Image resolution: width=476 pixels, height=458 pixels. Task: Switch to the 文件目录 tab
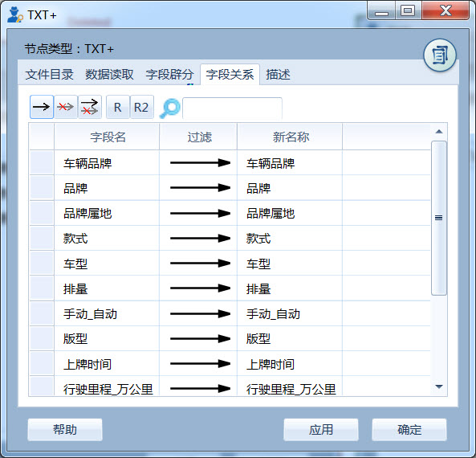tap(50, 75)
